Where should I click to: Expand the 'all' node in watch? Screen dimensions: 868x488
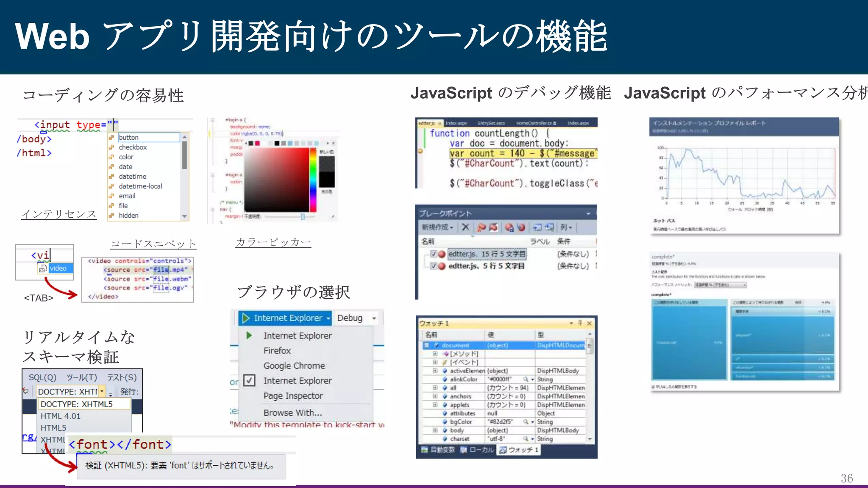coord(435,388)
